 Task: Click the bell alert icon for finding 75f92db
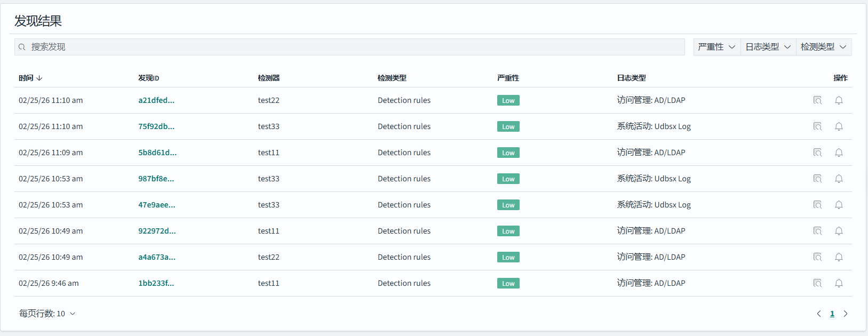[839, 126]
